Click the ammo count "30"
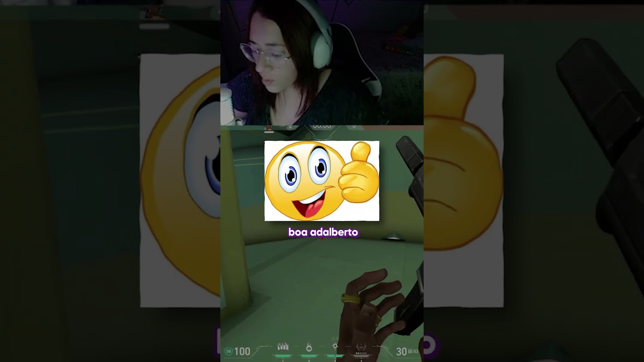Screen dimensions: 644x362 [401, 351]
